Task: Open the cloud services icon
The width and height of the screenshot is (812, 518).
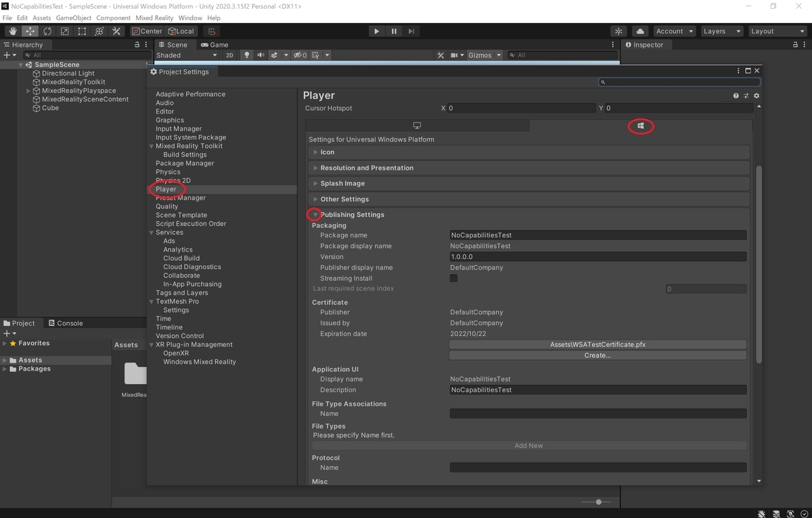Action: click(640, 31)
